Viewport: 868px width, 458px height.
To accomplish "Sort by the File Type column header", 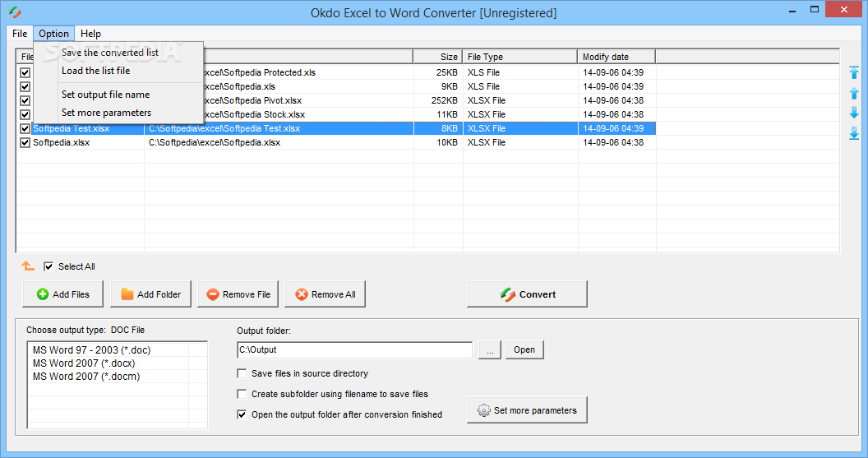I will pyautogui.click(x=520, y=57).
